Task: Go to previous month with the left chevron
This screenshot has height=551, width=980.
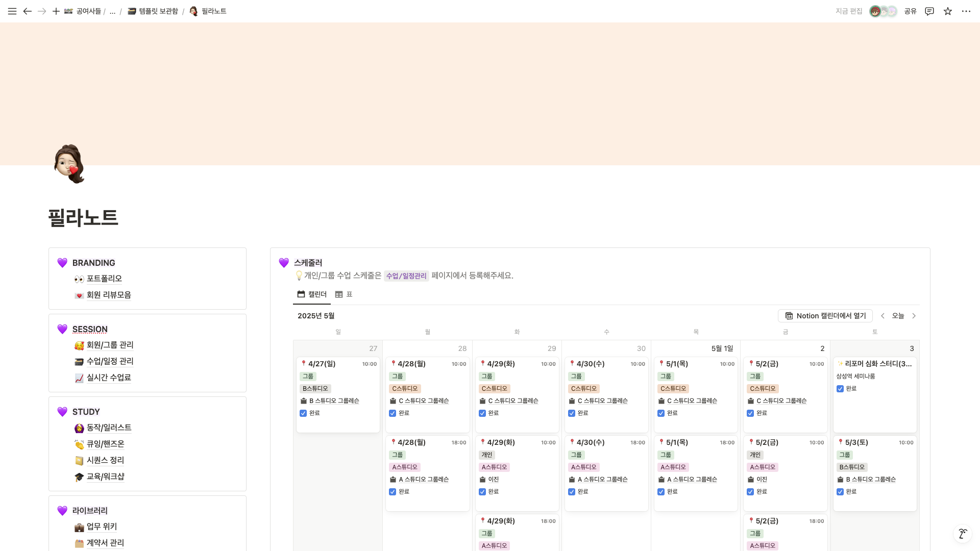Action: pyautogui.click(x=883, y=316)
